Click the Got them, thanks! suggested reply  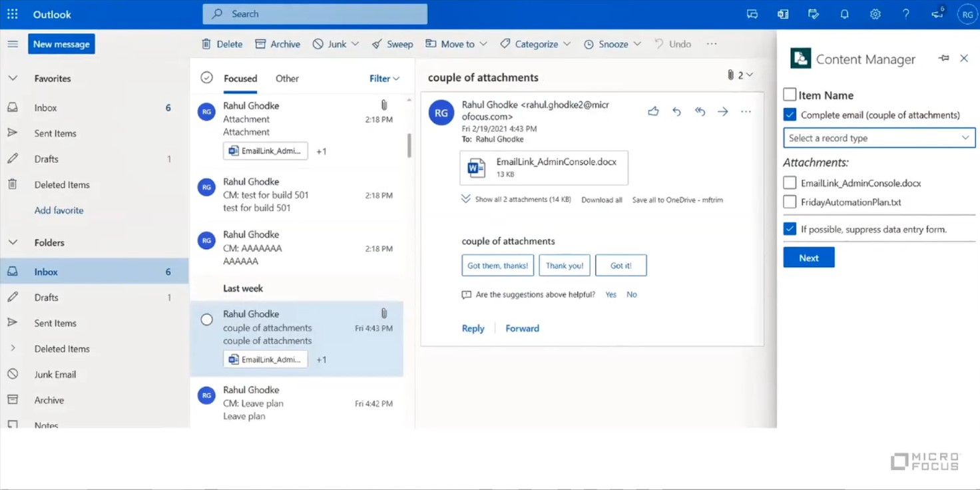497,265
